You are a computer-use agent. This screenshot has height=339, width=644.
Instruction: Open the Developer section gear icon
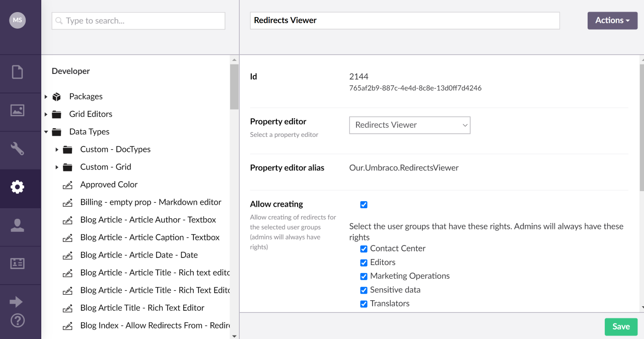point(18,187)
